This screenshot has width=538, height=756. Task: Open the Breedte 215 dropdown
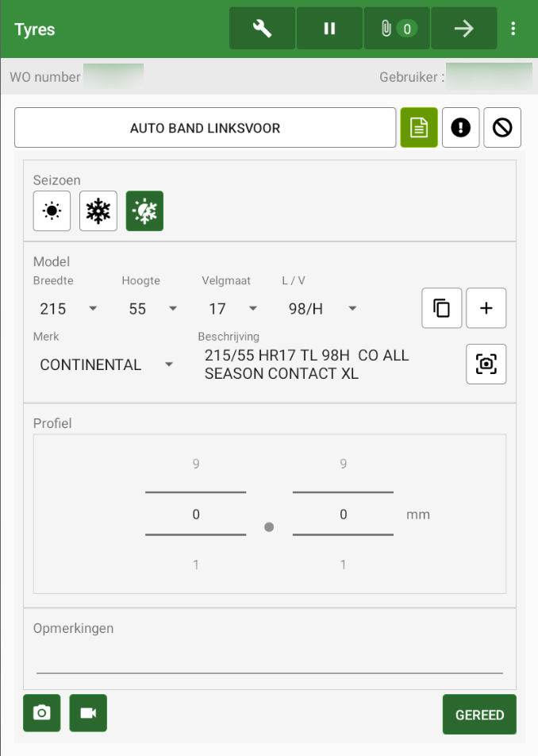68,309
